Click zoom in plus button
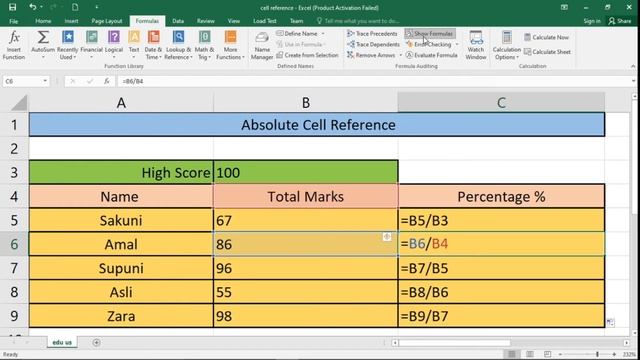640x360 pixels. pyautogui.click(x=614, y=354)
